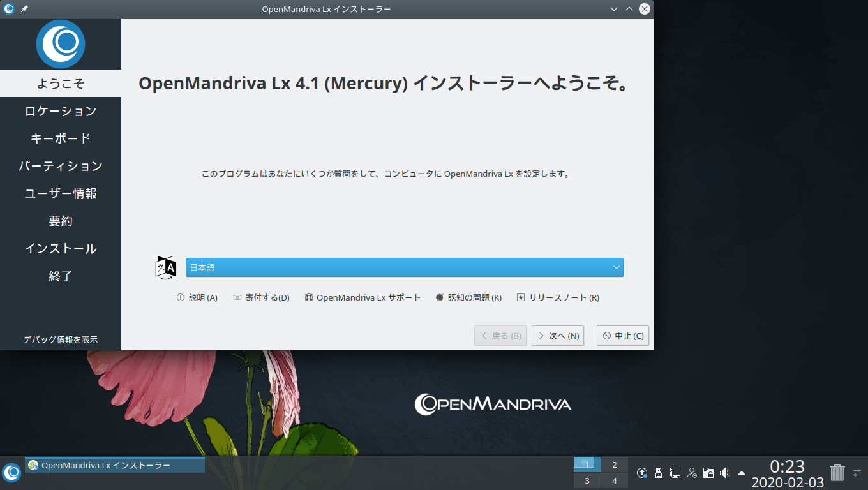Screen dimensions: 868x490
Task: Select the 終了 step in the sidebar
Action: coord(61,276)
